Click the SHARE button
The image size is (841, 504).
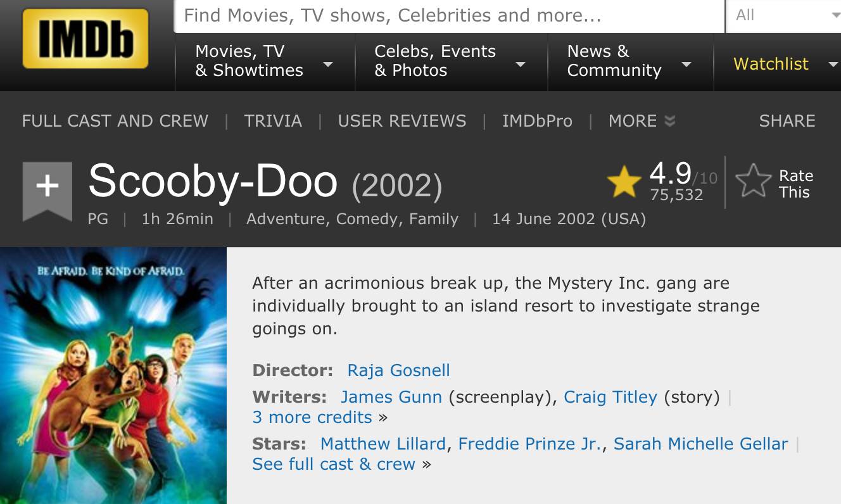click(787, 121)
